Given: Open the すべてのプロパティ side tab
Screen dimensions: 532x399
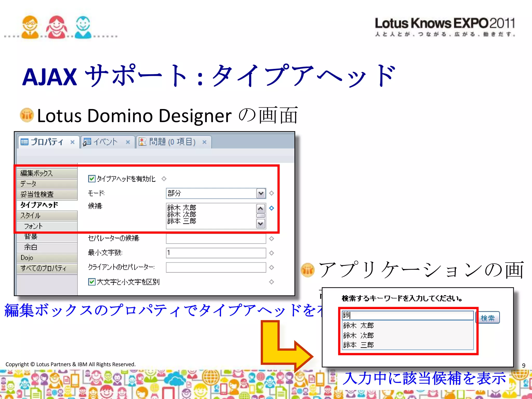Looking at the screenshot, I should [x=43, y=268].
